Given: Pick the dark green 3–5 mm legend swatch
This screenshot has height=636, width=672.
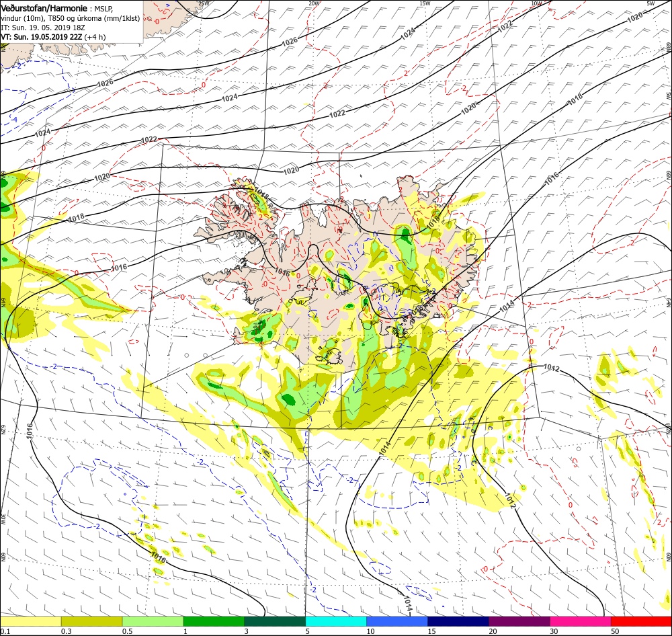Looking at the screenshot, I should tap(275, 621).
